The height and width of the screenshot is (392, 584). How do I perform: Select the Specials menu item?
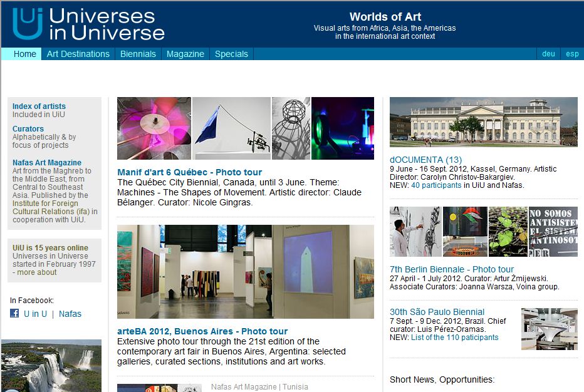pos(232,54)
